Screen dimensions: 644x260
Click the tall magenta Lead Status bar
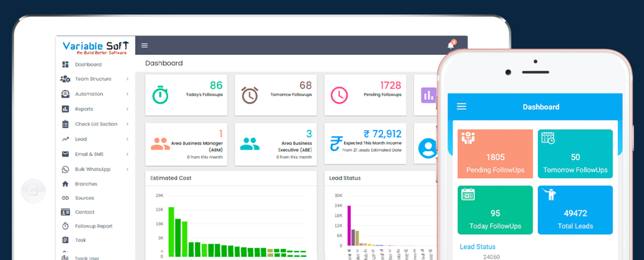point(349,225)
